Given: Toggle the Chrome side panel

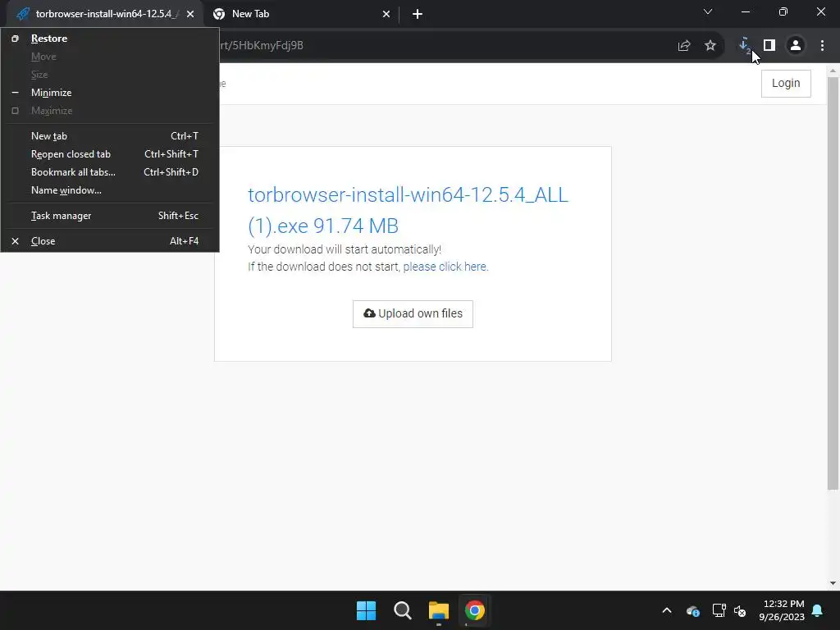Looking at the screenshot, I should (769, 46).
